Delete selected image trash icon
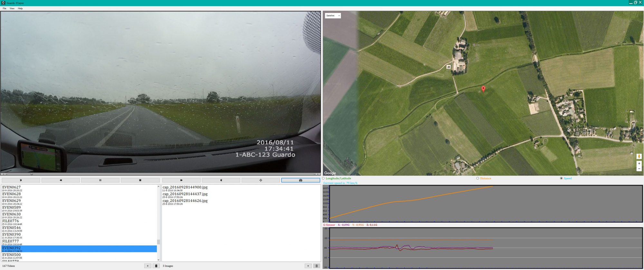The width and height of the screenshot is (644, 270). 317,266
